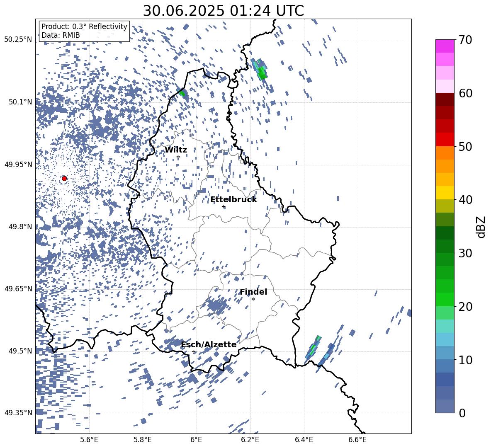Click the 49.5°N latitude label
Viewport: 491px width, 448px height.
pyautogui.click(x=20, y=351)
